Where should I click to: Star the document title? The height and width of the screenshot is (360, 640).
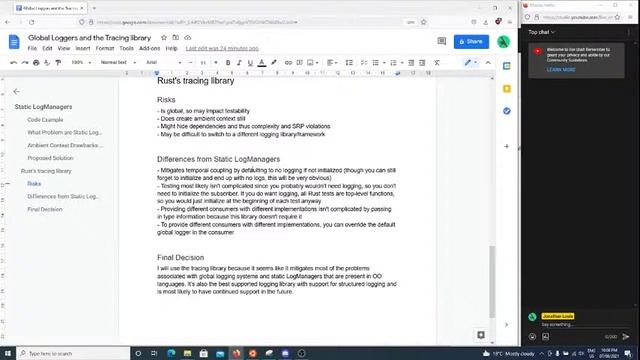[x=164, y=38]
